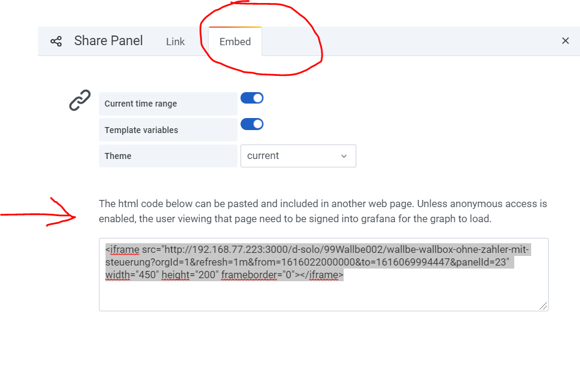Screen dimensions: 580x392
Task: Click the Current time range label
Action: [x=141, y=104]
